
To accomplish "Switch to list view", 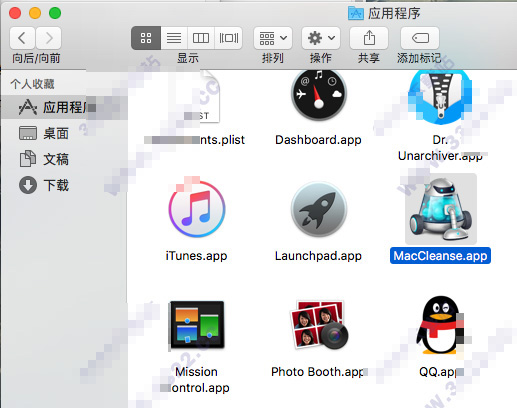I will [174, 38].
